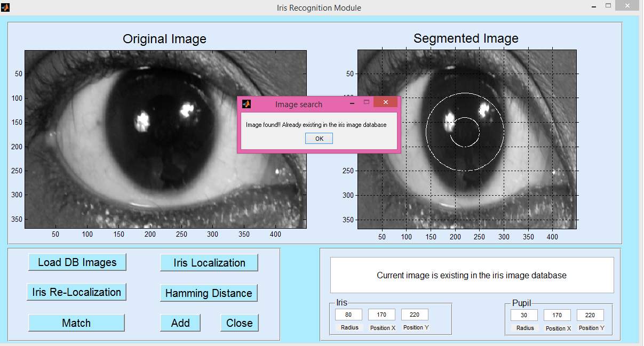Click OK in the Image search dialog
The width and height of the screenshot is (644, 346).
[319, 139]
